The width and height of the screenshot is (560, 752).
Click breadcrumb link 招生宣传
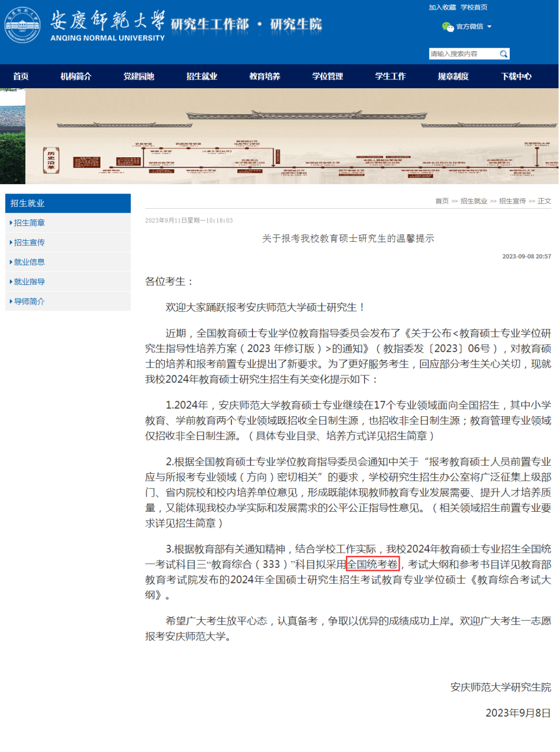(512, 201)
